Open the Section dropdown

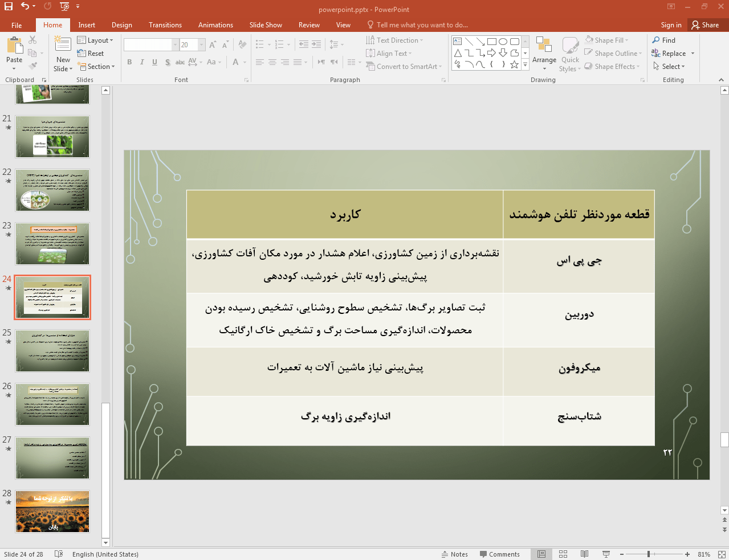96,67
